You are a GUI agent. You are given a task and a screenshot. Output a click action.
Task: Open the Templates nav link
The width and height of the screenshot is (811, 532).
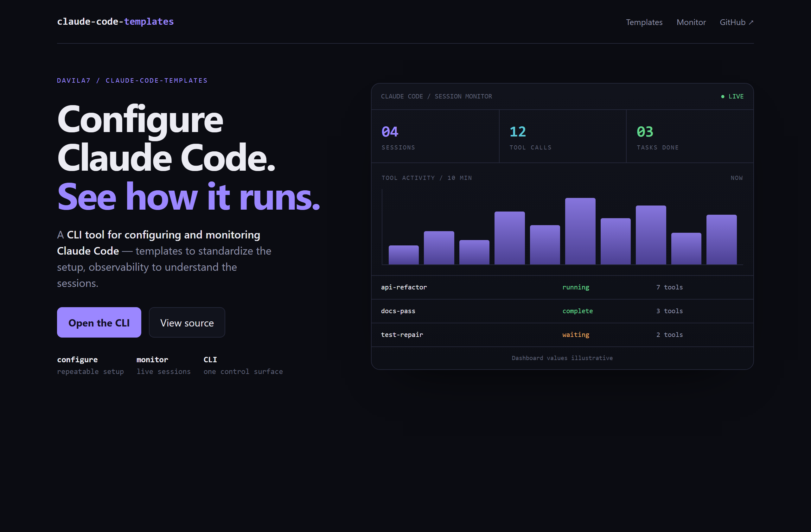pos(644,22)
